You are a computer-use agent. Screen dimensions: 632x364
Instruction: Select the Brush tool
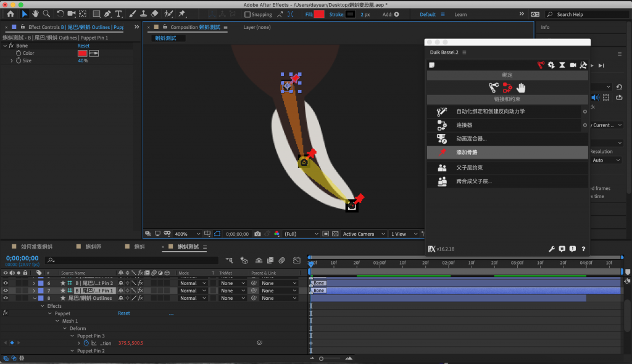[x=132, y=14]
